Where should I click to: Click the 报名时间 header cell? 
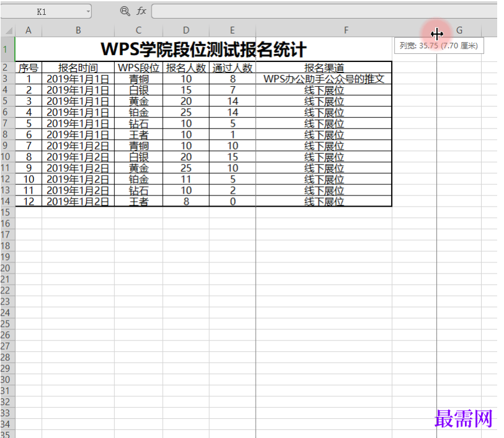[x=78, y=68]
